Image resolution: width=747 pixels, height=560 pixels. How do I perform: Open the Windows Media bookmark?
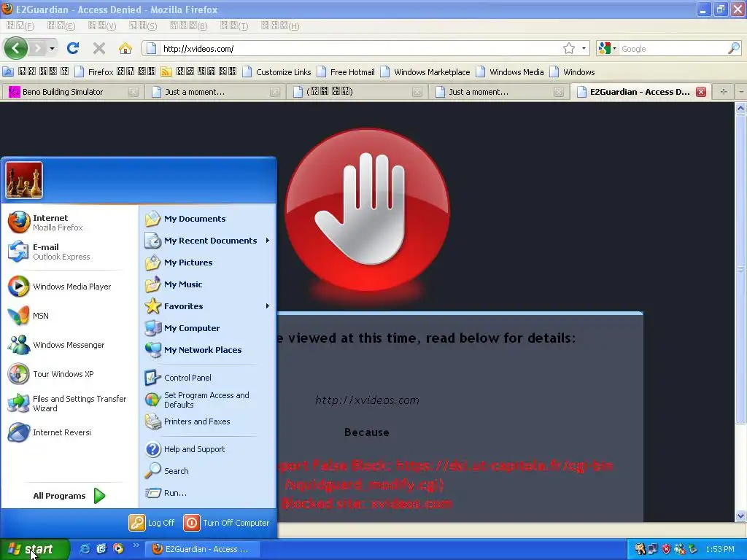(510, 72)
